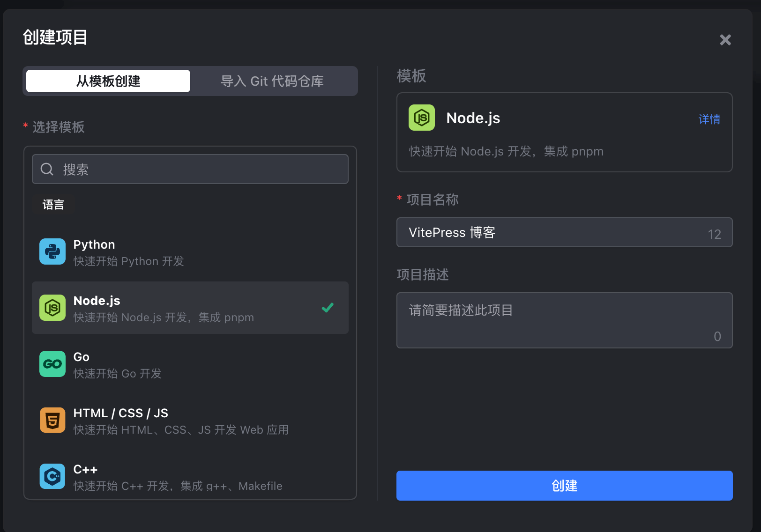Click the magnifier icon in search box
The width and height of the screenshot is (761, 532).
(47, 169)
